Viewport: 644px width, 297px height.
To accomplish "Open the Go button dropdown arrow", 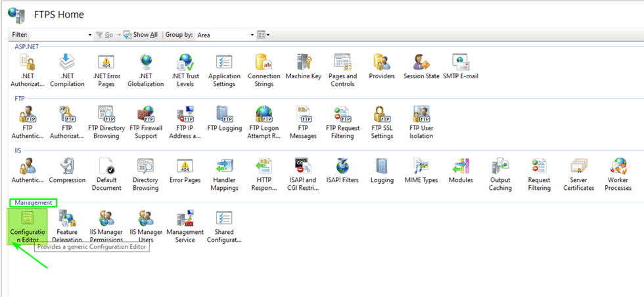I will point(119,35).
